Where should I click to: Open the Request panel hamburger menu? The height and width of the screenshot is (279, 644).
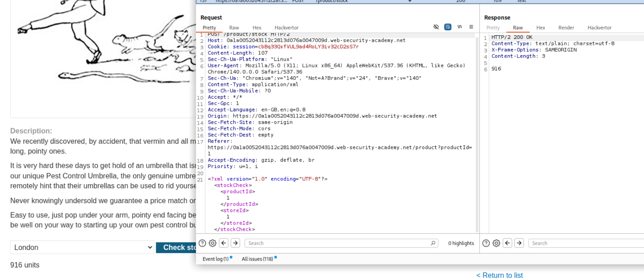pos(471,27)
